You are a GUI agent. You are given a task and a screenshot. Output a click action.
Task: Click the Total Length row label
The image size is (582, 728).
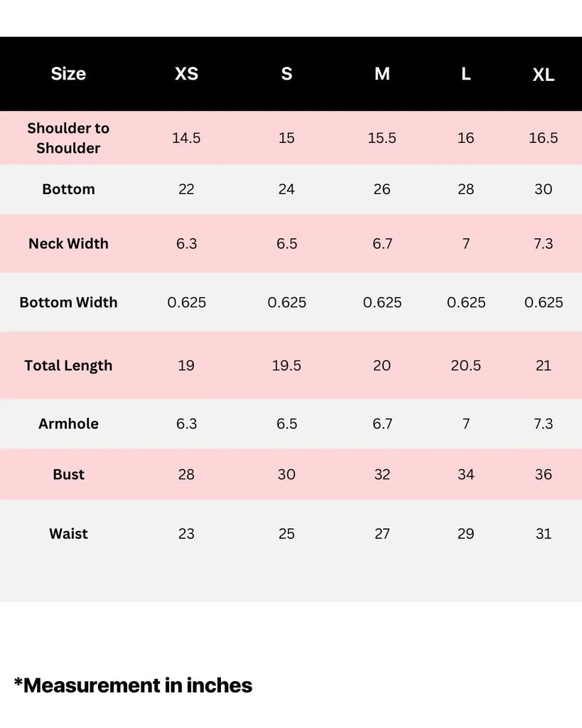click(x=68, y=365)
